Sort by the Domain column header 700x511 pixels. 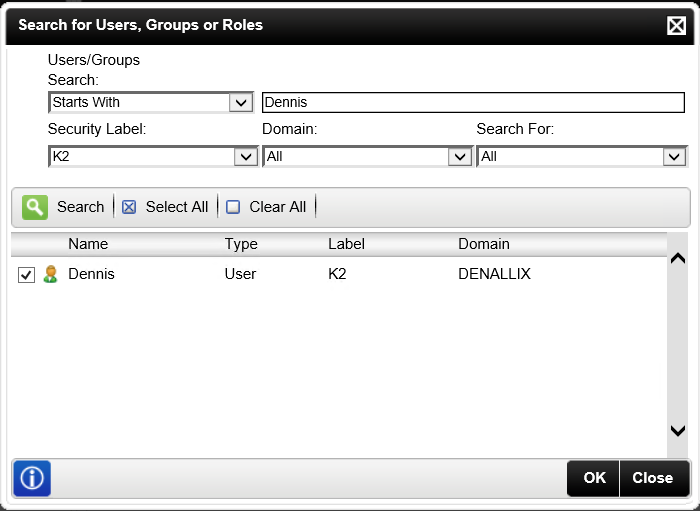coord(484,244)
